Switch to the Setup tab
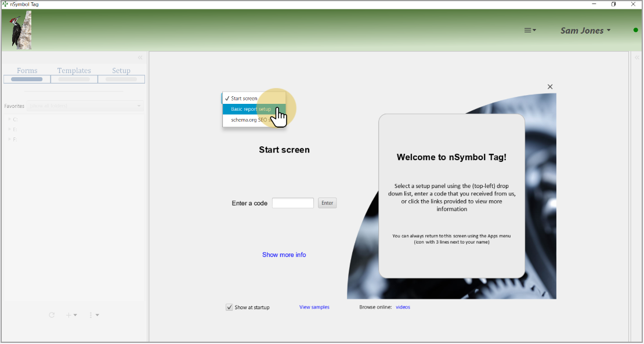644x344 pixels. (x=121, y=74)
